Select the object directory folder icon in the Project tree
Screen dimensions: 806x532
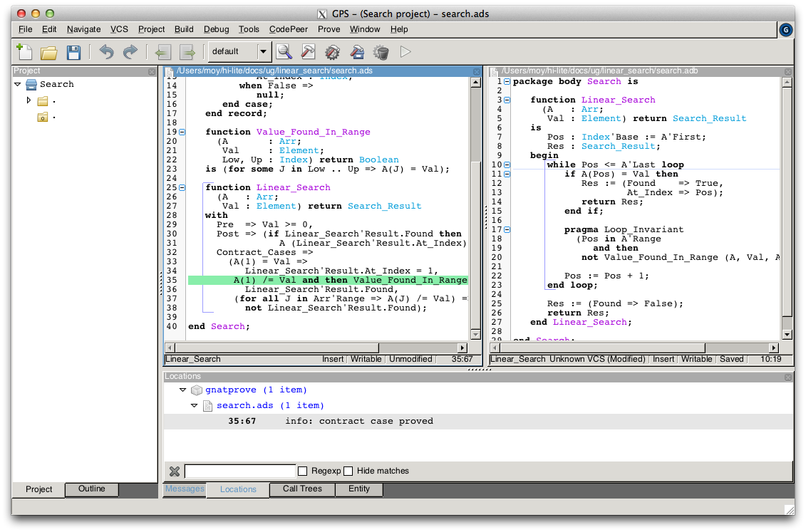[x=43, y=118]
